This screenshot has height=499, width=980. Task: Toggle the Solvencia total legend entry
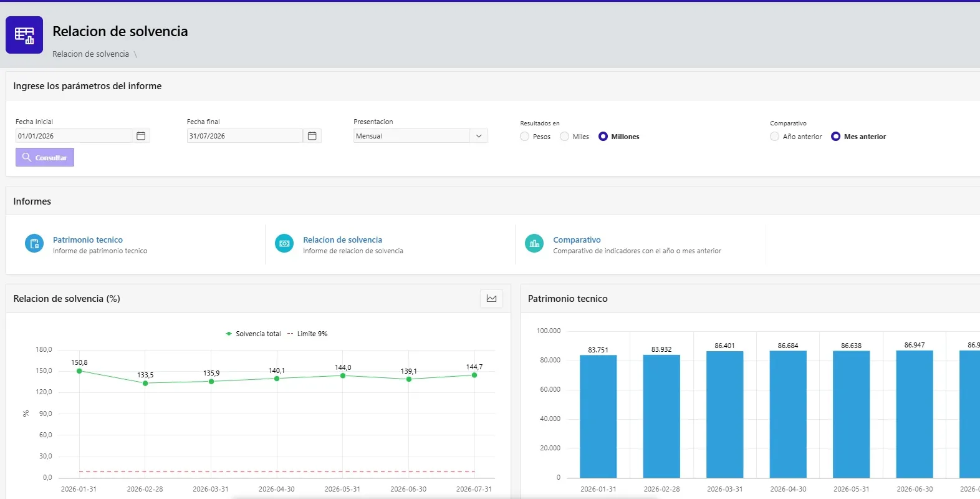click(x=253, y=334)
